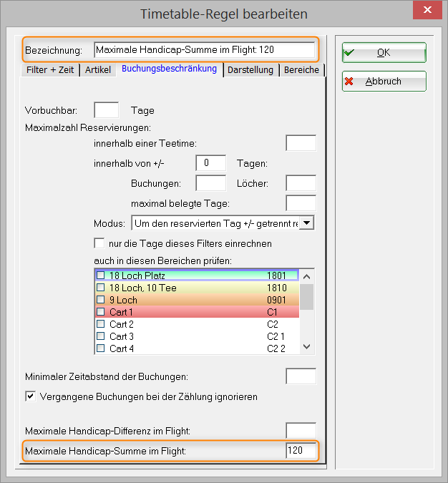Focus the maximal belegte Tage field
Image resolution: width=448 pixels, height=483 pixels.
click(x=301, y=203)
